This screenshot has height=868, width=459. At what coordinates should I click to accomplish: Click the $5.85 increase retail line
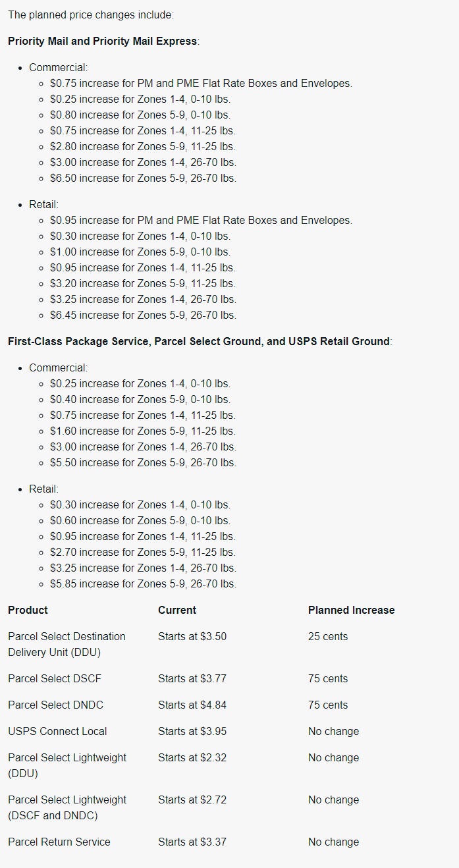pyautogui.click(x=143, y=583)
